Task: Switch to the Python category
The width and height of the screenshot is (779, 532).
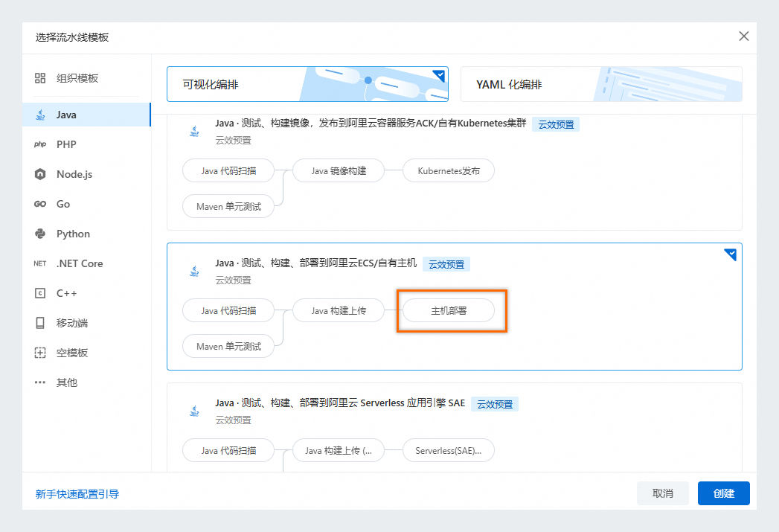Action: (x=86, y=234)
